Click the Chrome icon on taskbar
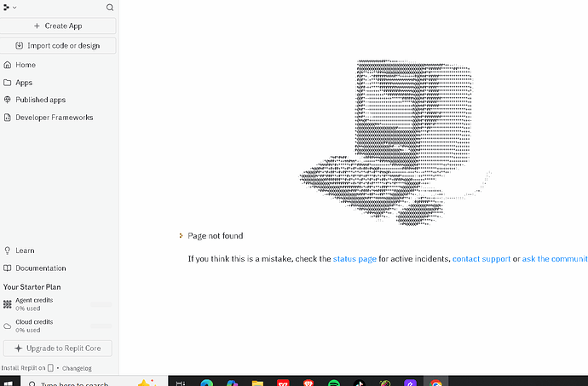The width and height of the screenshot is (588, 386). point(435,383)
